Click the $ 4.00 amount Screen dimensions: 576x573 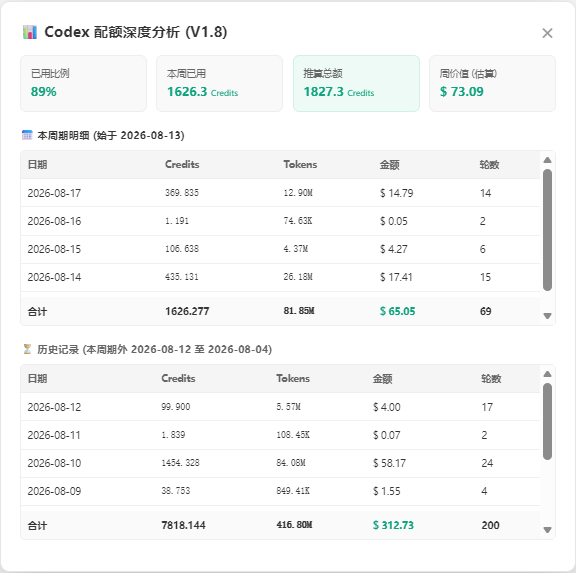pos(386,407)
